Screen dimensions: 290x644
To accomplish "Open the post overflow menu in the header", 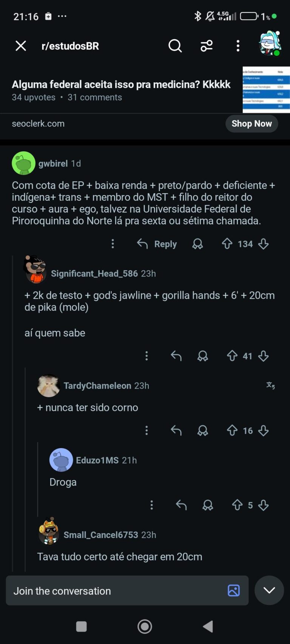I will tap(238, 46).
